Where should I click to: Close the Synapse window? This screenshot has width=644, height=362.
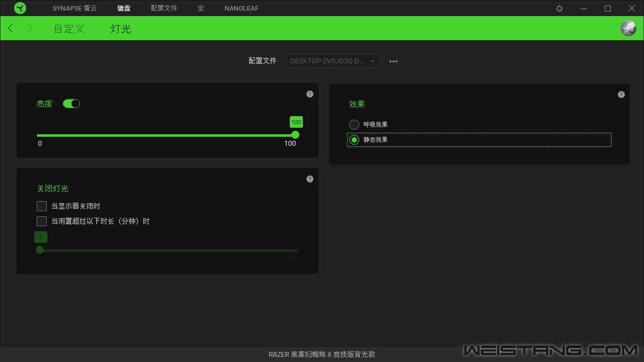point(632,9)
